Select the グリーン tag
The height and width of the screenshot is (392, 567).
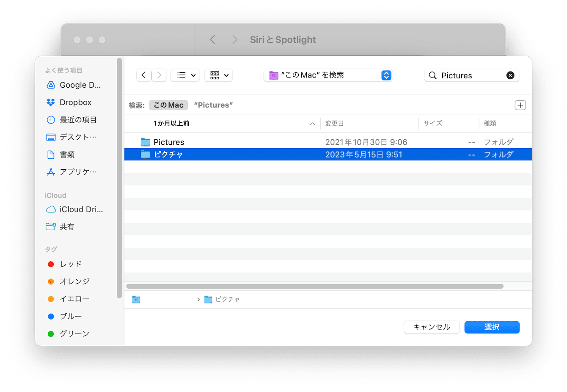tap(69, 334)
